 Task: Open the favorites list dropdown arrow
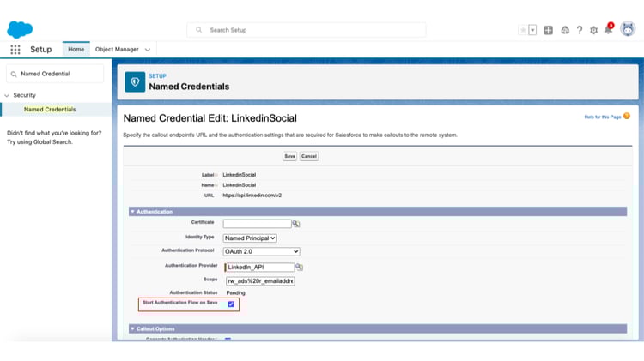pyautogui.click(x=532, y=30)
